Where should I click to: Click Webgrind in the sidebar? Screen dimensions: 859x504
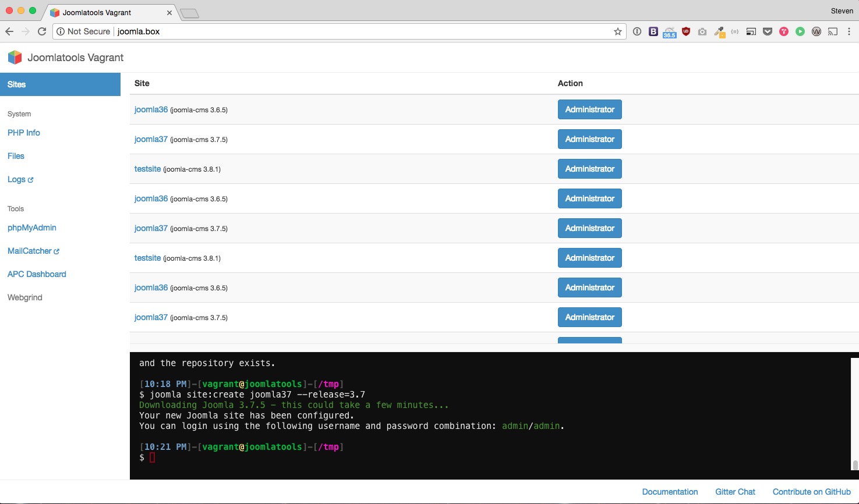coord(25,297)
